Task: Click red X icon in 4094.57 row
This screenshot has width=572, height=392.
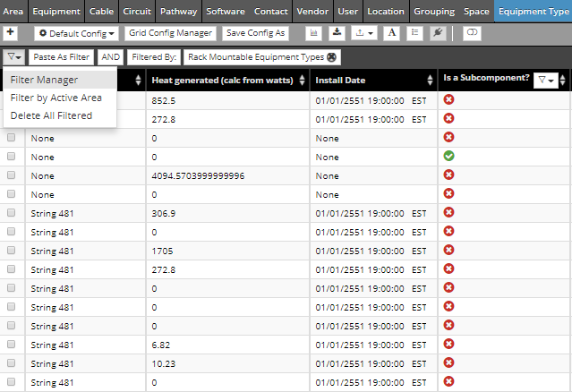Action: [x=449, y=175]
